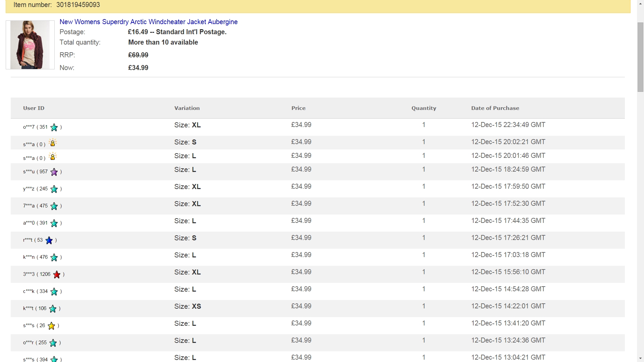This screenshot has width=644, height=362.
Task: Click the Price column header
Action: click(299, 108)
